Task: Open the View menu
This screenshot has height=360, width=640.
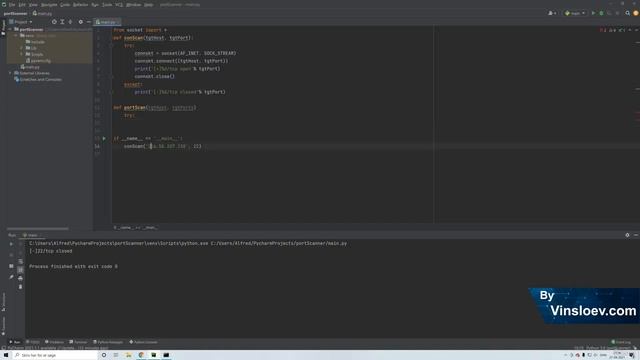Action: (x=33, y=4)
